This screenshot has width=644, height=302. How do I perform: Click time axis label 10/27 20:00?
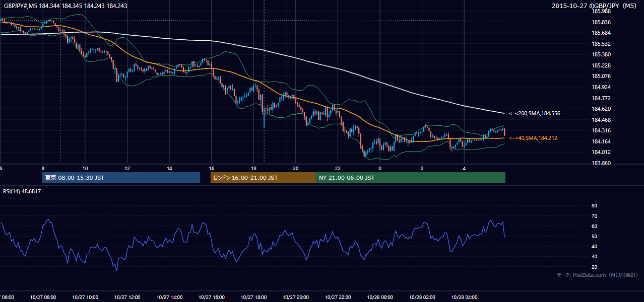click(296, 297)
